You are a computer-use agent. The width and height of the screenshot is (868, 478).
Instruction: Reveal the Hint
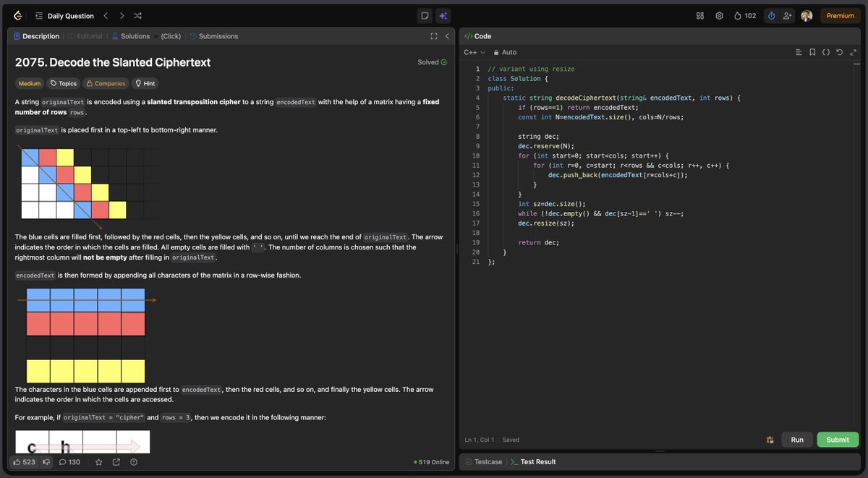145,83
